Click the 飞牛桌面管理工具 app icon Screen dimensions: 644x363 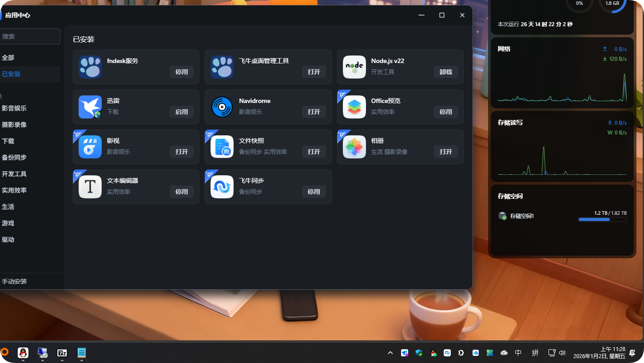click(x=222, y=67)
